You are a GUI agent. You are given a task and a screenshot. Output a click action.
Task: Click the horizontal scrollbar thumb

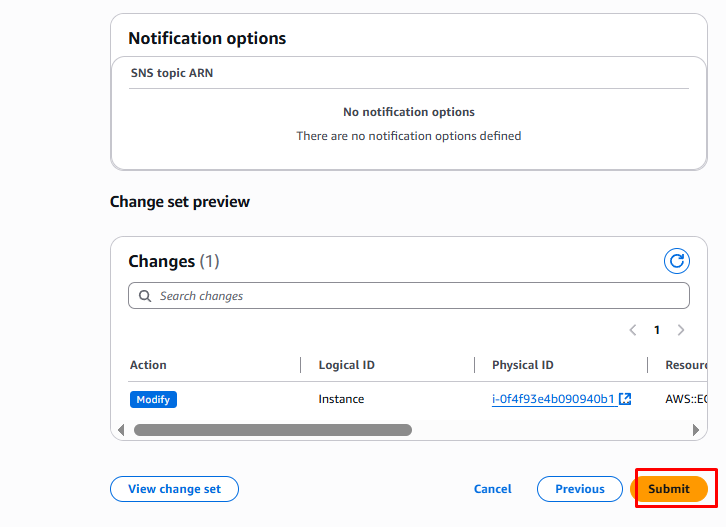pyautogui.click(x=272, y=430)
